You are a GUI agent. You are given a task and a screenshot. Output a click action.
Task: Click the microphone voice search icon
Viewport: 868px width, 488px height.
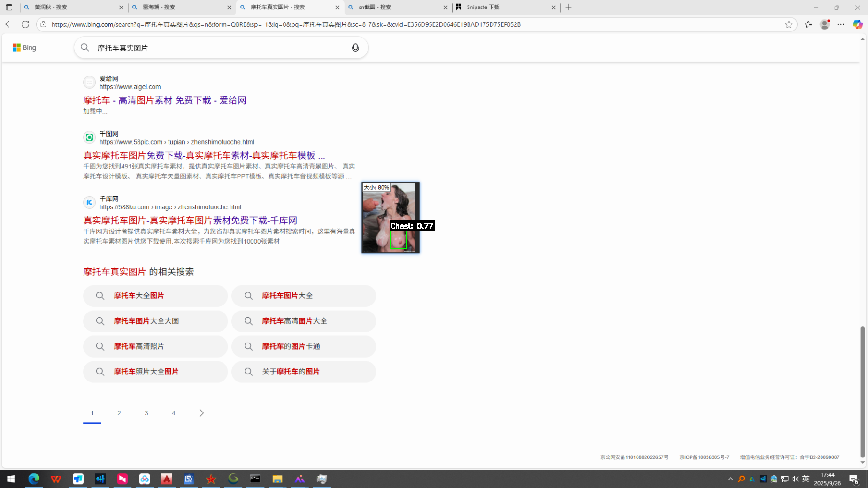[x=355, y=47]
